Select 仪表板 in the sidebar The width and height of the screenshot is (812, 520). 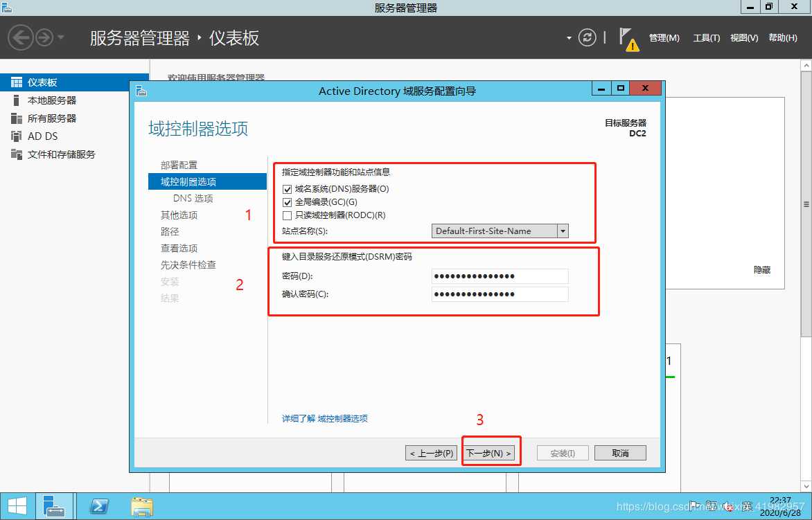75,82
